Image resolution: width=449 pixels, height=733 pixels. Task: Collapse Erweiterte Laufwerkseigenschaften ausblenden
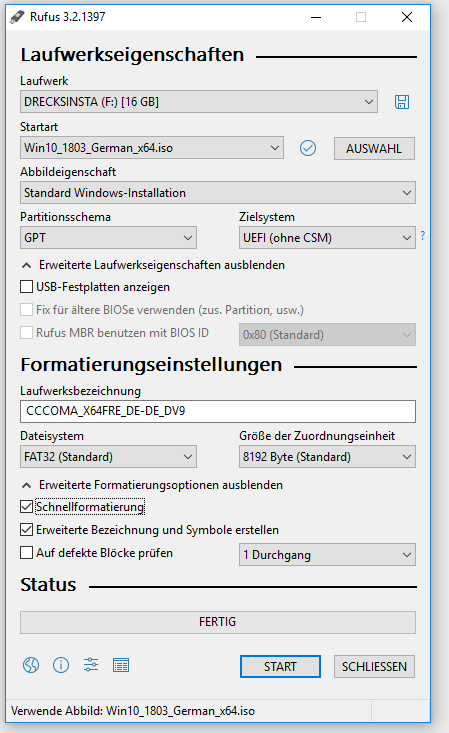pyautogui.click(x=153, y=265)
